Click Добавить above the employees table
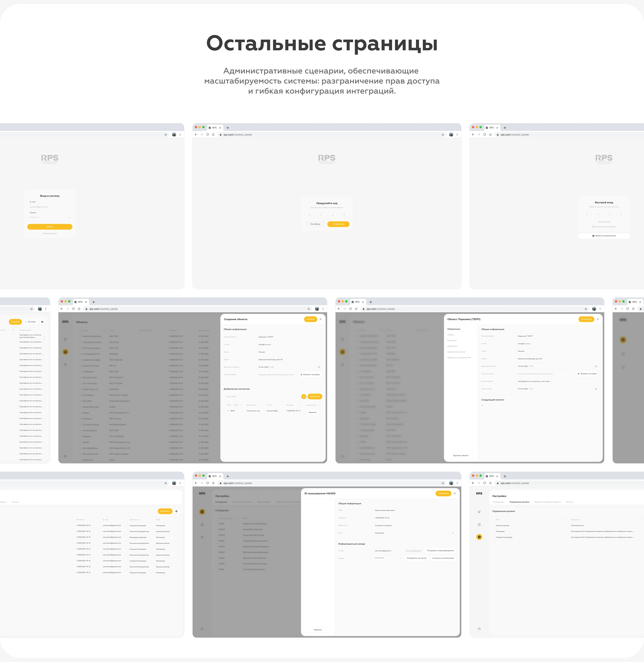 coord(165,511)
